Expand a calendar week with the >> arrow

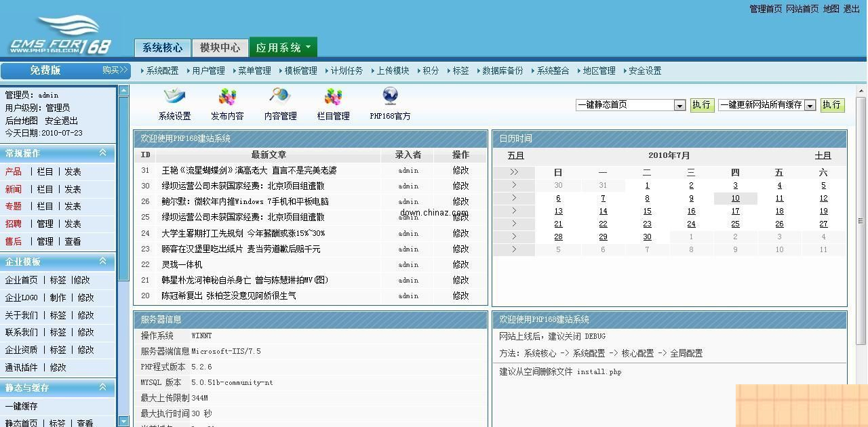(513, 171)
